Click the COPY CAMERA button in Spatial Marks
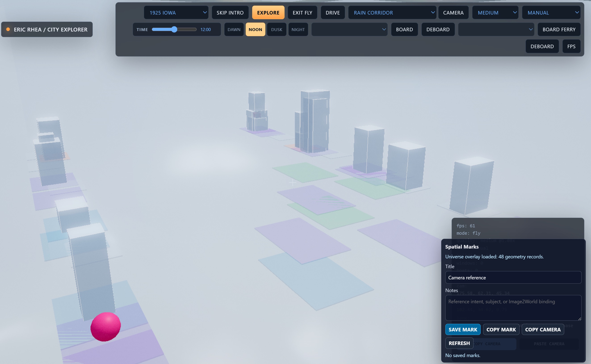The height and width of the screenshot is (364, 591). click(543, 329)
